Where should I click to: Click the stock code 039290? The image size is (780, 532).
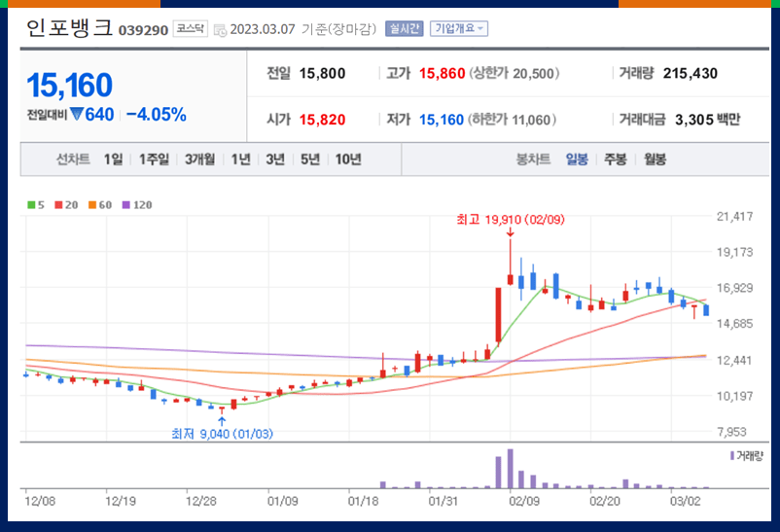[x=143, y=30]
